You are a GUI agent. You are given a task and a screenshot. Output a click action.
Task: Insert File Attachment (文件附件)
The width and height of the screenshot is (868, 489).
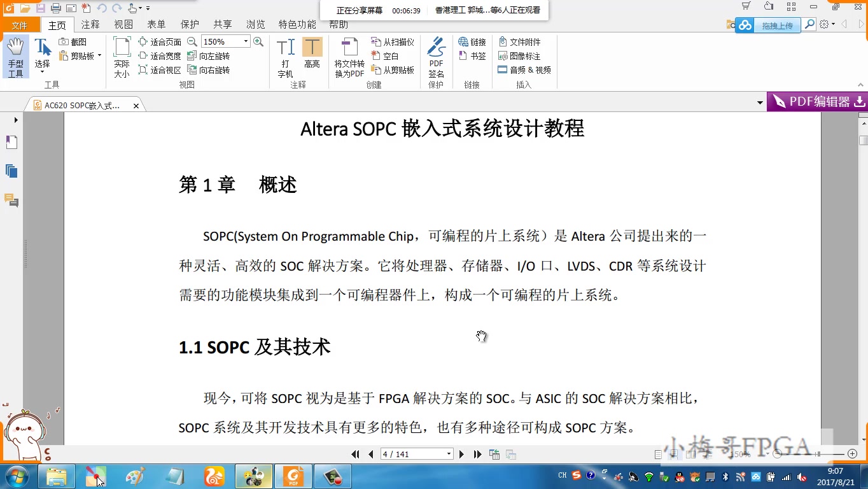(x=519, y=42)
